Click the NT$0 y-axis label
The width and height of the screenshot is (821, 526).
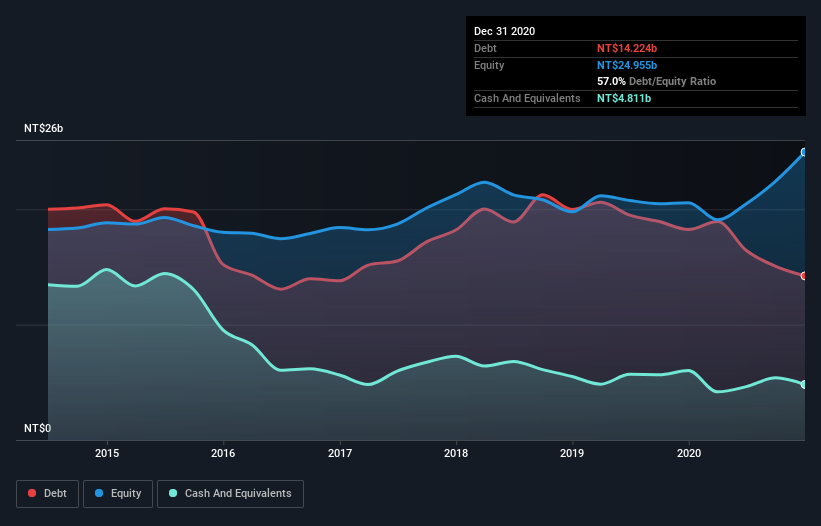[37, 428]
